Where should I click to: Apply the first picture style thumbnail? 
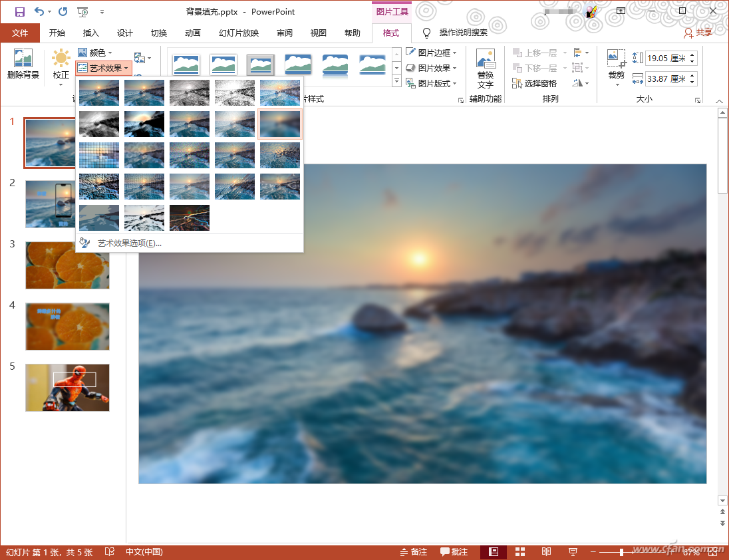[186, 65]
